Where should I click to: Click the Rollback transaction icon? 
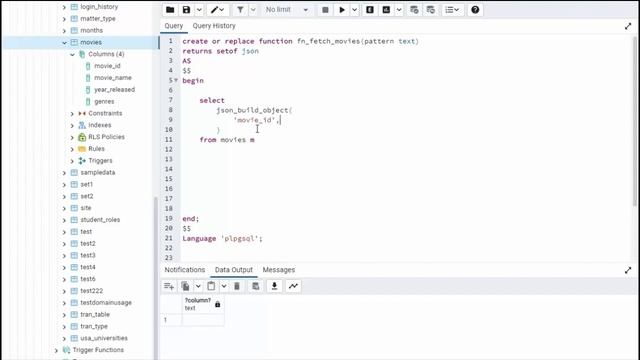click(431, 10)
